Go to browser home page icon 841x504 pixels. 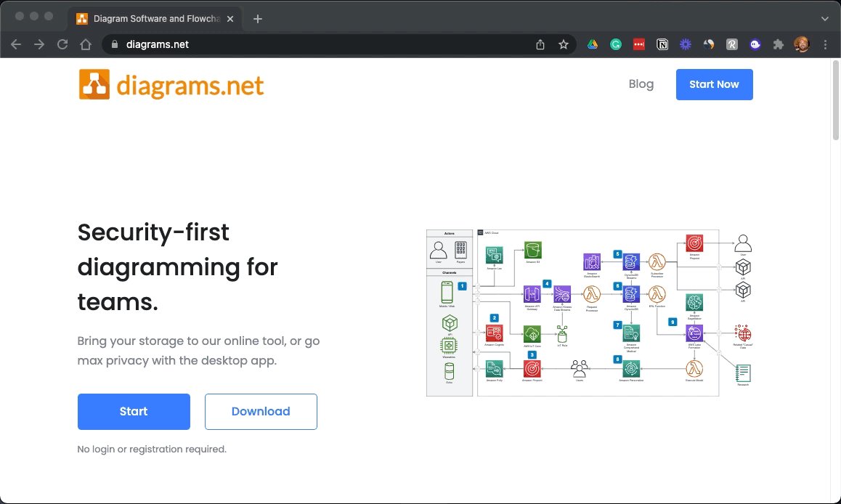[x=86, y=44]
